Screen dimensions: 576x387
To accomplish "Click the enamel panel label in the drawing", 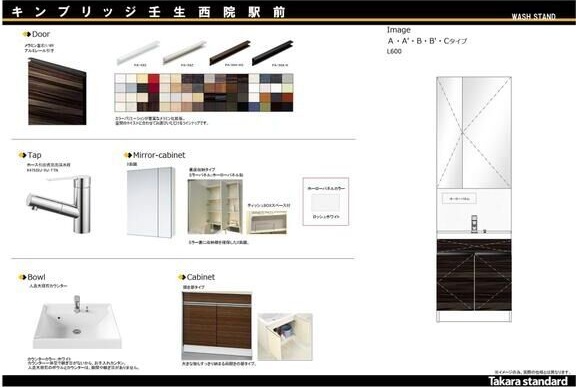I will tap(459, 199).
